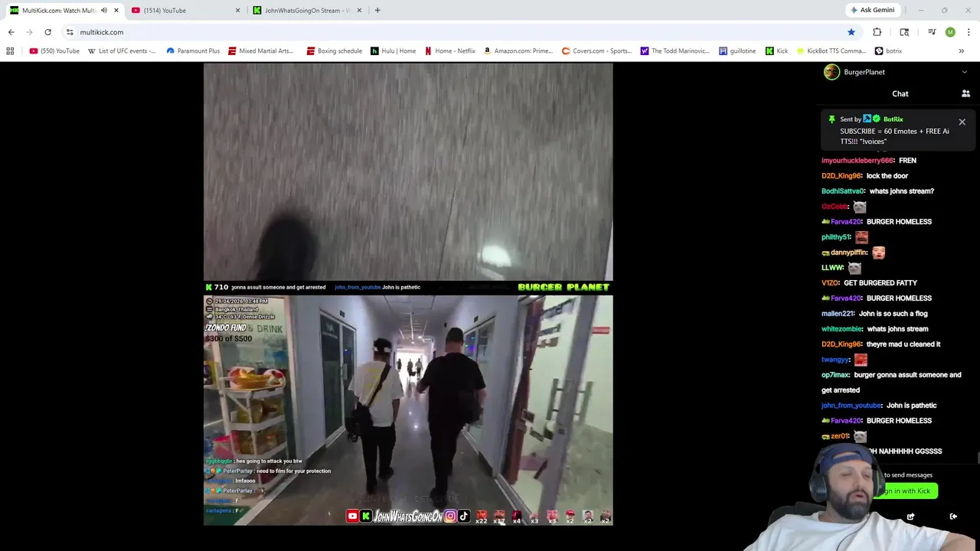Open the List of UFC events bookmark
This screenshot has height=551, width=980.
(122, 51)
